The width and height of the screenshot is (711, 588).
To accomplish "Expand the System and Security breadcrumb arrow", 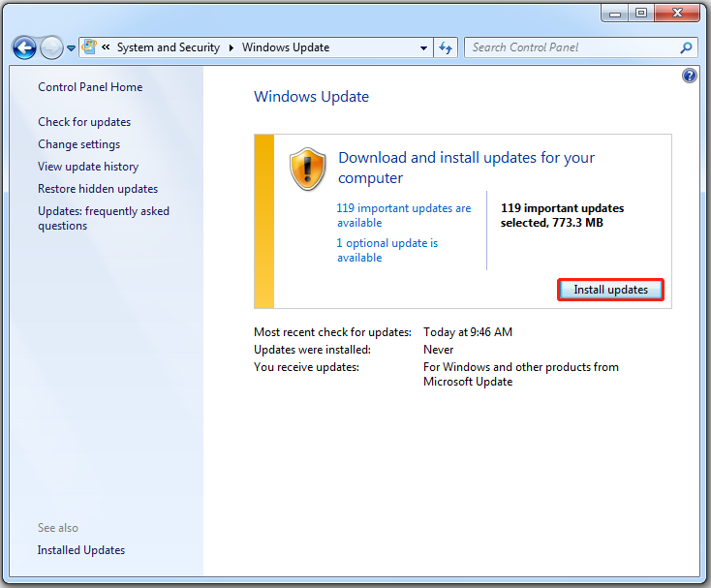I will (x=232, y=47).
